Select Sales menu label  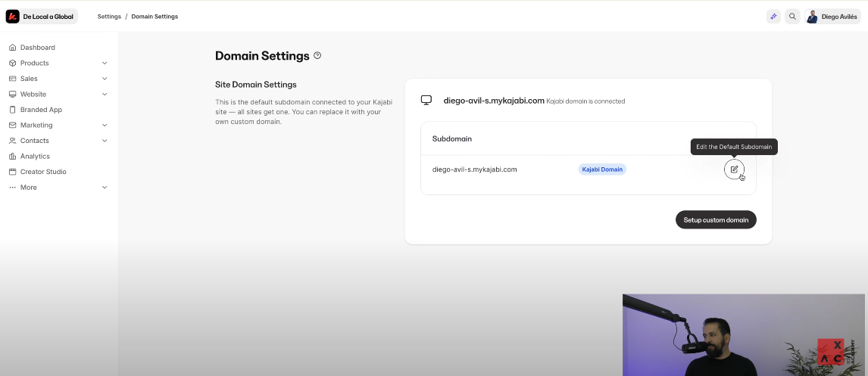click(x=29, y=79)
